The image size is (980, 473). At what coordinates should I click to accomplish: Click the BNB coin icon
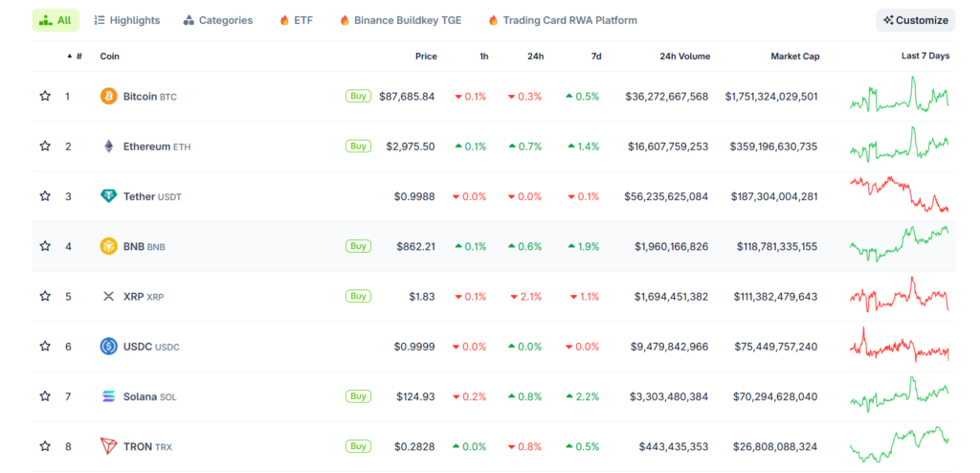tap(109, 246)
